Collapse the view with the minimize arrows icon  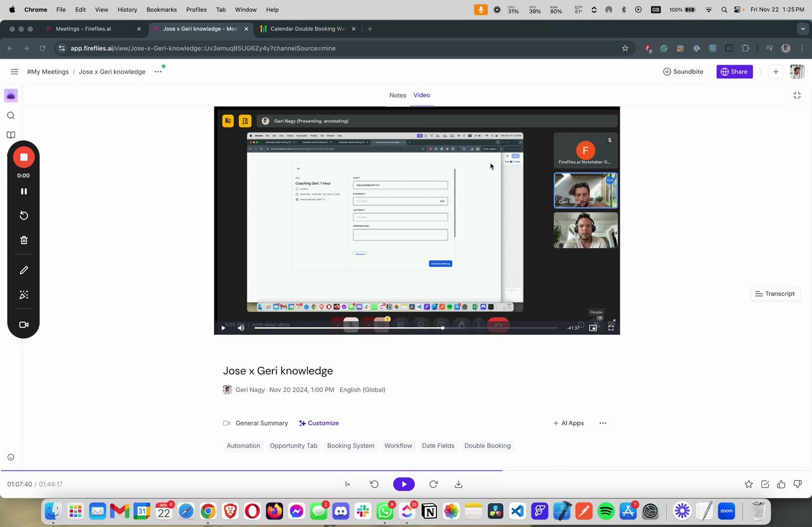pyautogui.click(x=797, y=95)
